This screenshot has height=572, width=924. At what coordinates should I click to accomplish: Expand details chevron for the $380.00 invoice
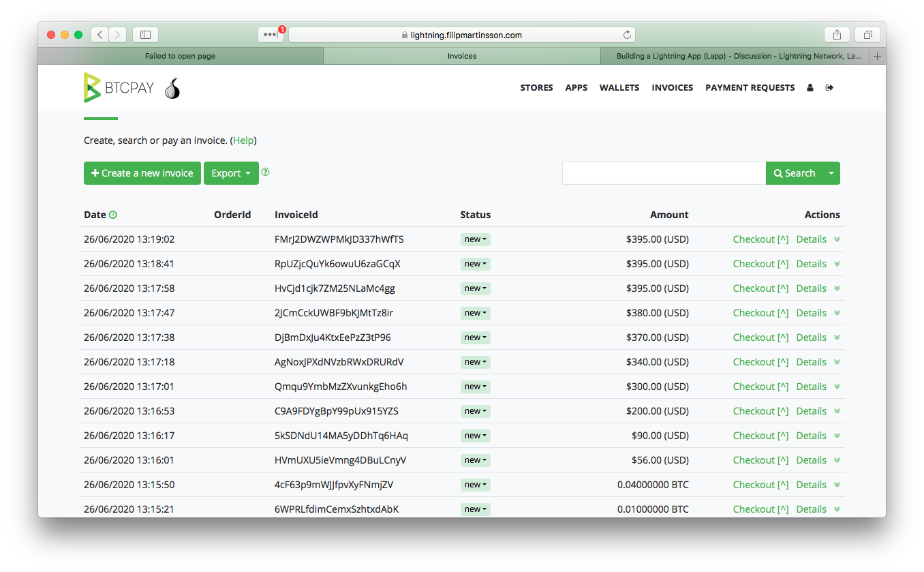[x=837, y=313]
